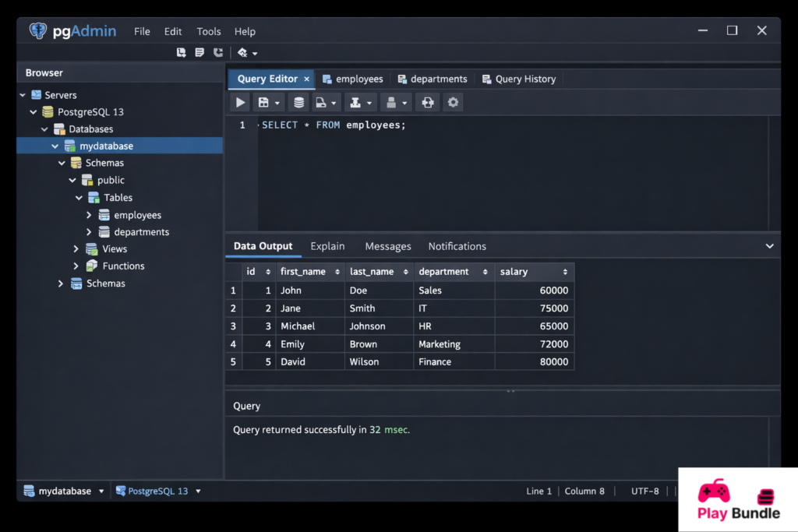
Task: Open the Tools menu
Action: tap(208, 32)
